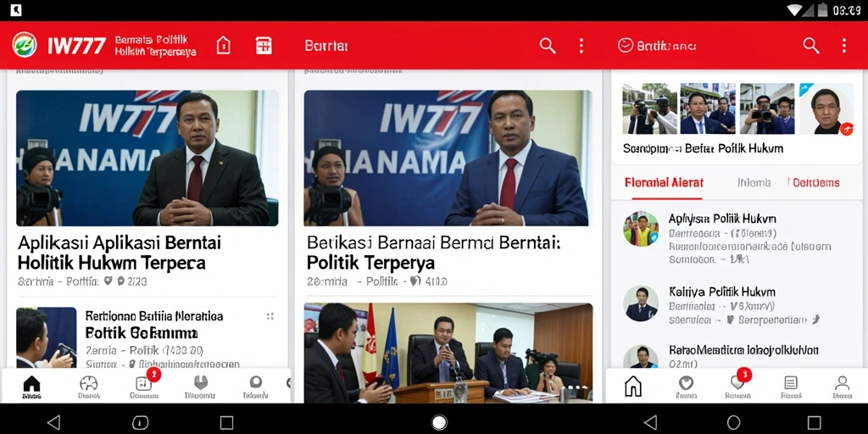Switch to the Inlemk tab
This screenshot has width=868, height=434.
click(754, 183)
